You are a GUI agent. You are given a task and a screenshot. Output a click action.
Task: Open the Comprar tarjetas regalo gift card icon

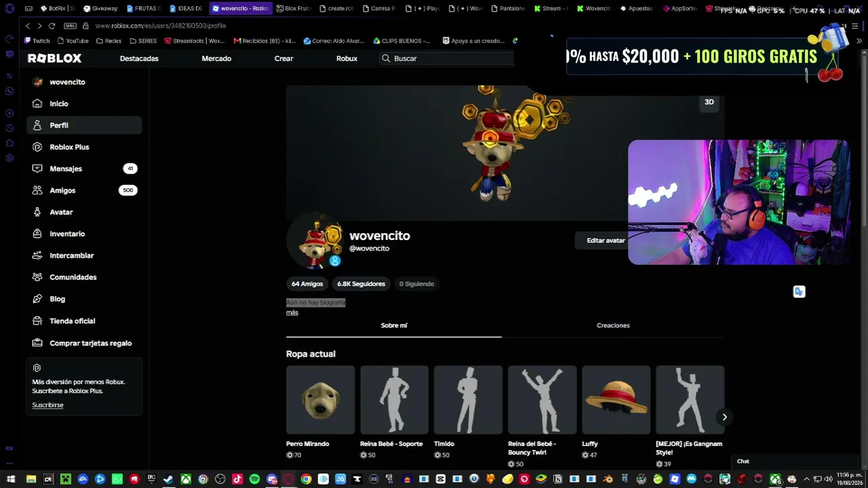pos(37,343)
